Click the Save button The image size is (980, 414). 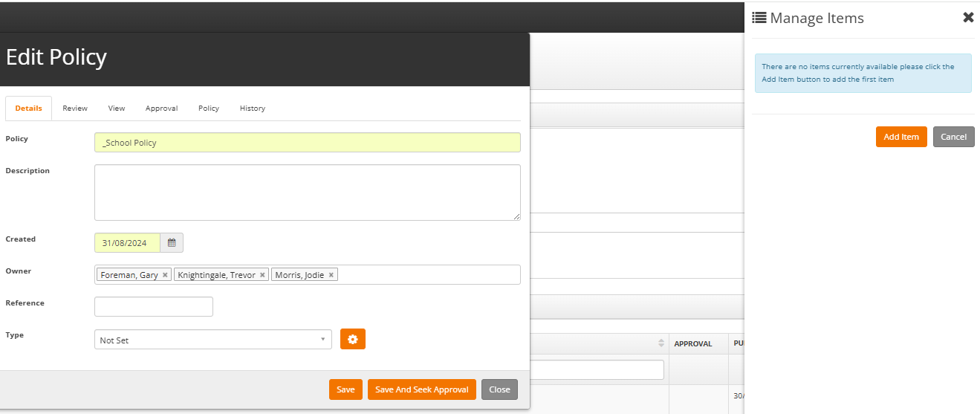(x=345, y=389)
